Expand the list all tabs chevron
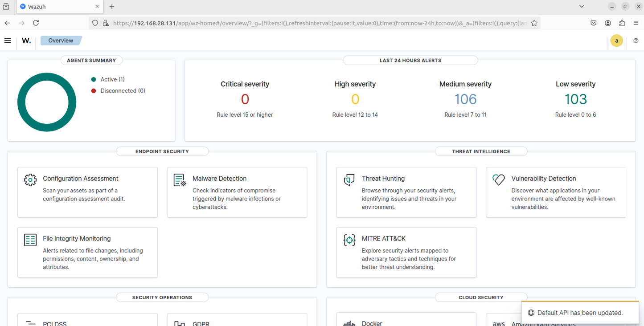Screen dimensions: 644x326 pyautogui.click(x=582, y=7)
